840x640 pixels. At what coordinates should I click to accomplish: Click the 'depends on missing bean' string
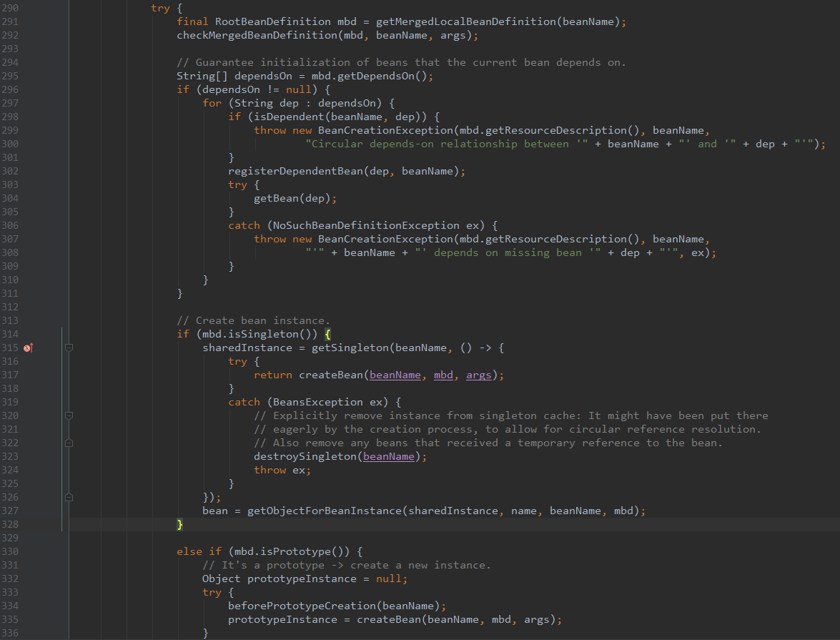tap(508, 253)
